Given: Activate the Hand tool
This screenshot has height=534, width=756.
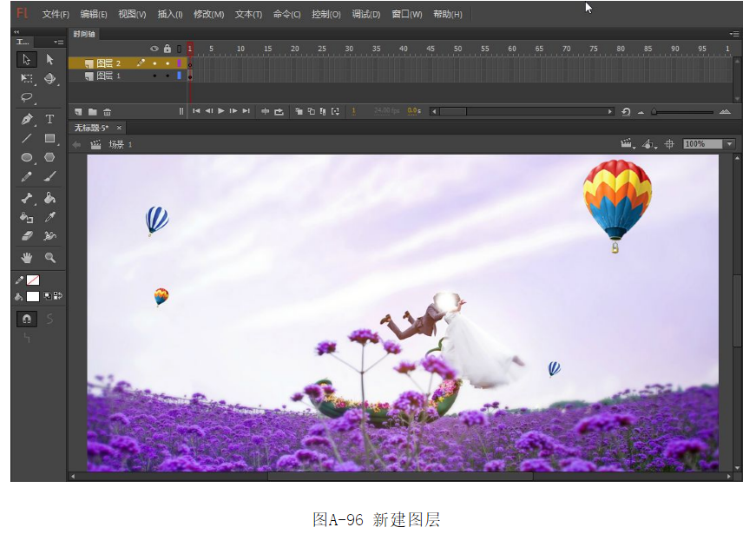Looking at the screenshot, I should coord(27,258).
